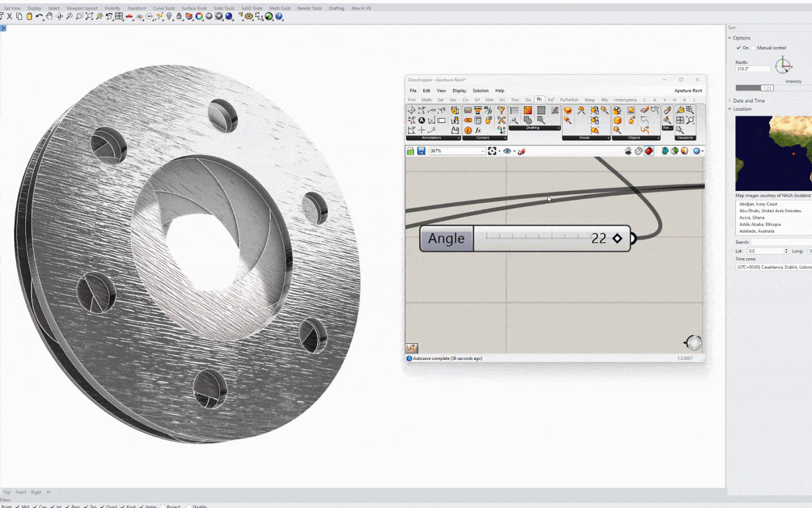Image resolution: width=812 pixels, height=508 pixels.
Task: Open file using green folder icon
Action: coord(411,151)
